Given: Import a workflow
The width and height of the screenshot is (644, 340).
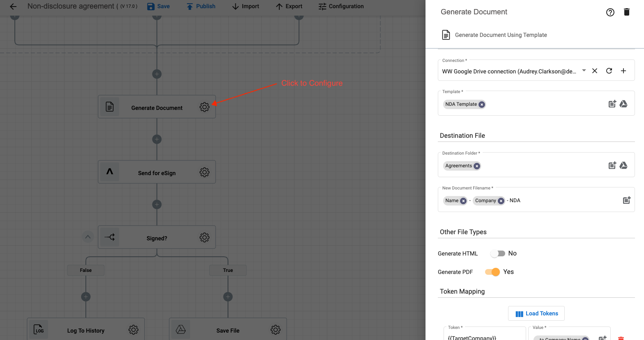Looking at the screenshot, I should pyautogui.click(x=246, y=7).
